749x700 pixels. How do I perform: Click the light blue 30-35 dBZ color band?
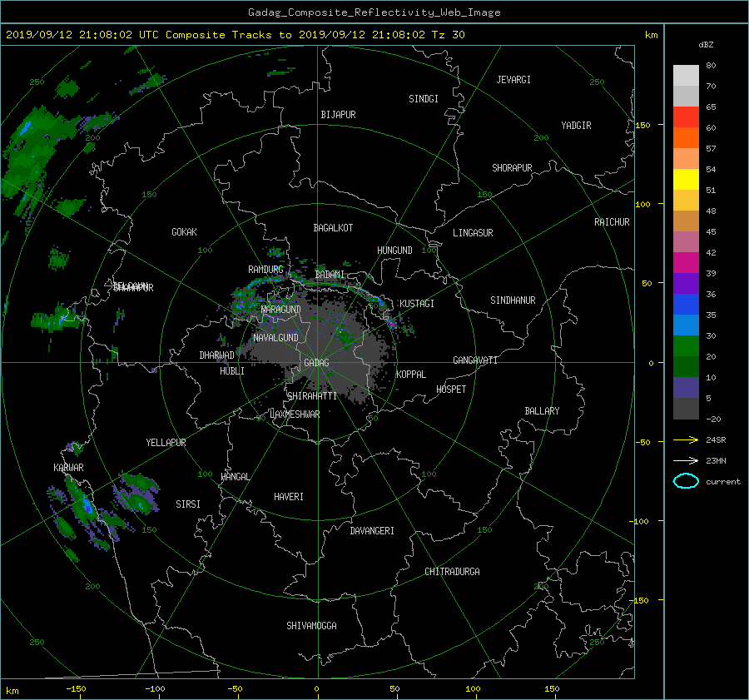pos(686,325)
